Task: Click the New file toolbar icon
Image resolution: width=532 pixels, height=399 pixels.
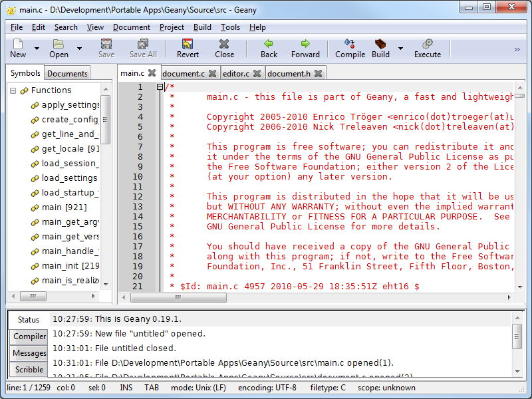Action: [x=18, y=44]
